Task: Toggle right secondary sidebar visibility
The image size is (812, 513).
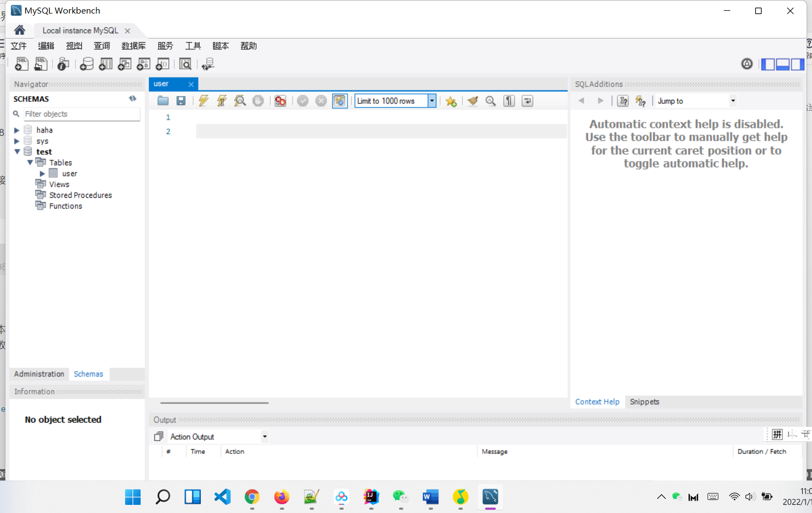Action: (x=797, y=64)
